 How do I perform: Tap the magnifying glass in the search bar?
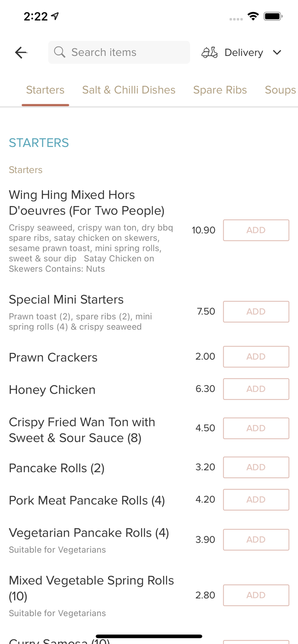pyautogui.click(x=60, y=52)
